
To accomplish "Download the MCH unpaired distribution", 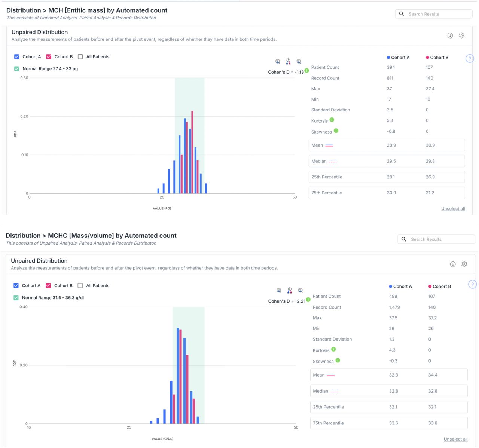I will click(x=450, y=36).
